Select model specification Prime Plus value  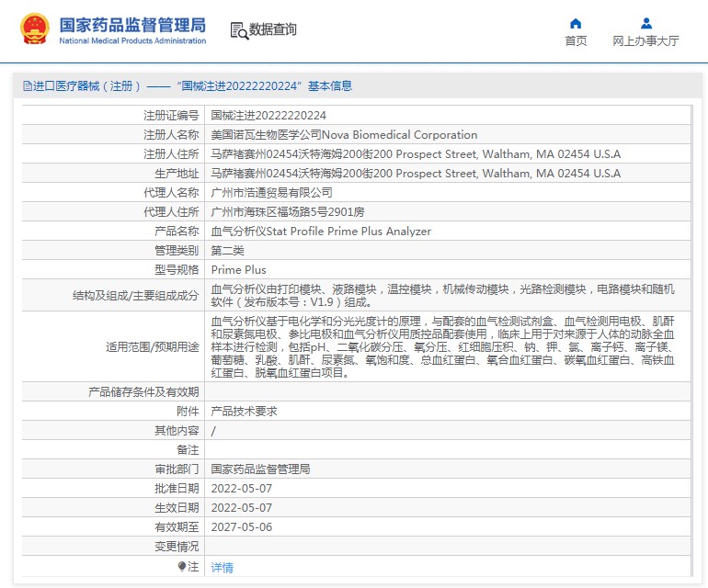click(238, 270)
